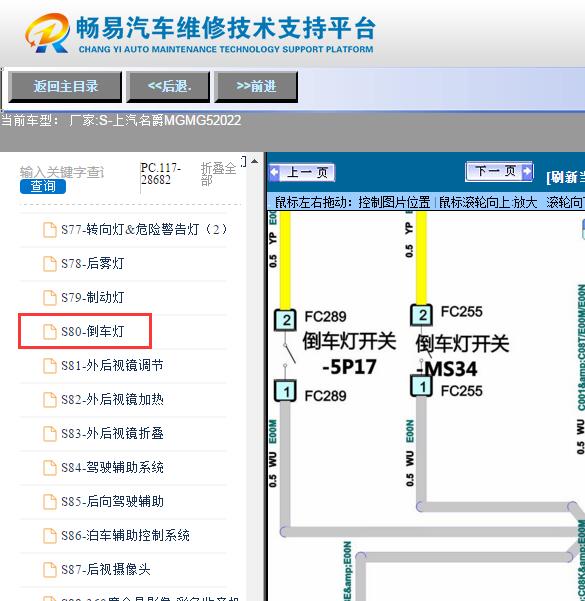The height and width of the screenshot is (601, 585).
Task: Go to the previous page with 上一页
Action: (302, 172)
